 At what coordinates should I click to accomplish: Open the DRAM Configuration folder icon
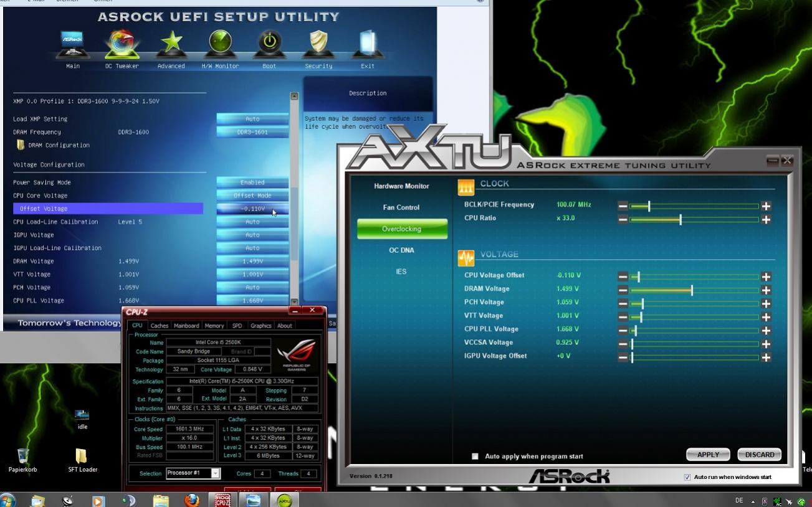21,145
